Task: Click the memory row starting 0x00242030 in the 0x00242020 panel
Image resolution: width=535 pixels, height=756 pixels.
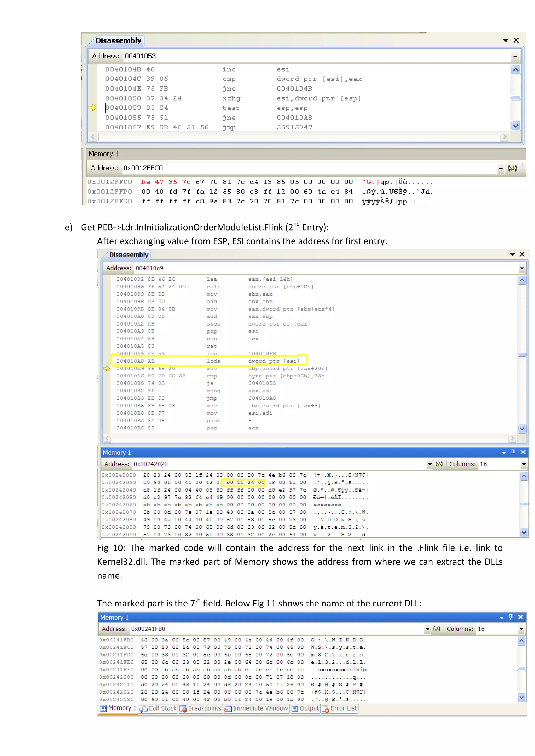Action: tap(235, 482)
